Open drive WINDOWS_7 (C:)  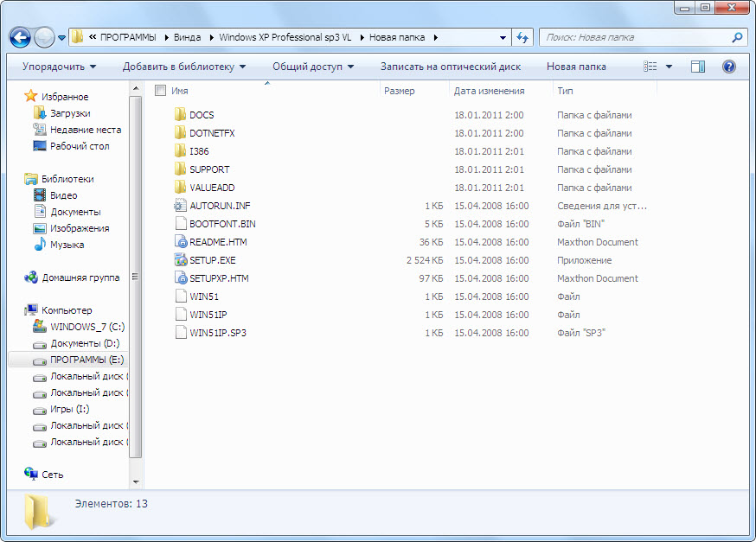pyautogui.click(x=87, y=327)
